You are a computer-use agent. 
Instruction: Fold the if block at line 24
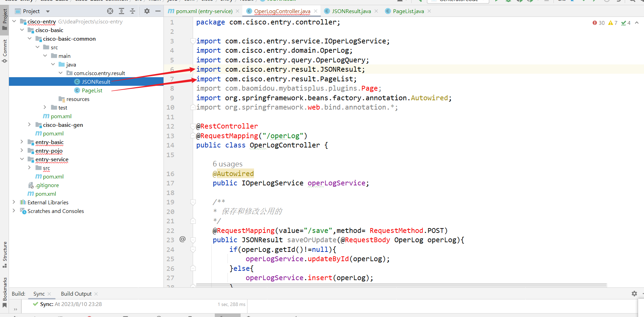coord(193,249)
